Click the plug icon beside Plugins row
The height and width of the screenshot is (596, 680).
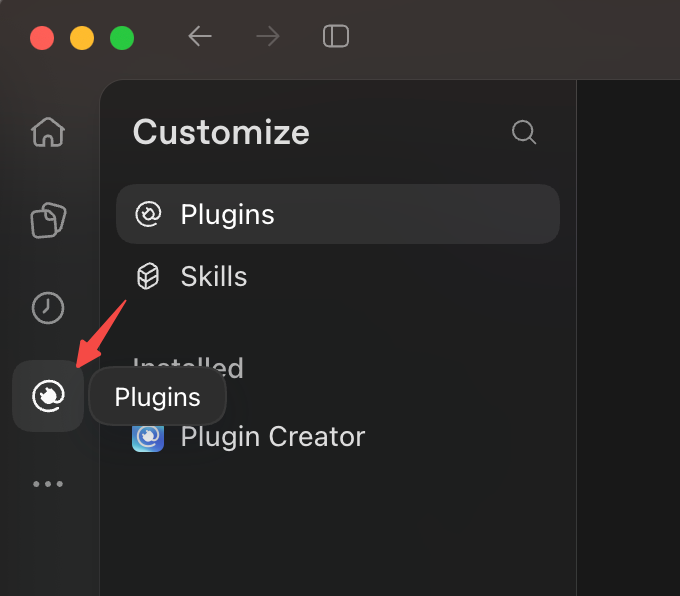click(148, 214)
